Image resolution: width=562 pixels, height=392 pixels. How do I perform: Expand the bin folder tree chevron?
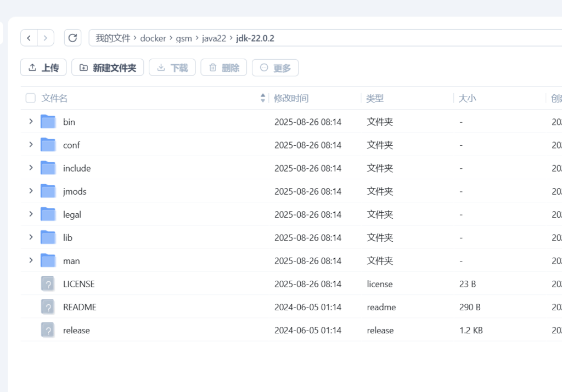(x=31, y=121)
